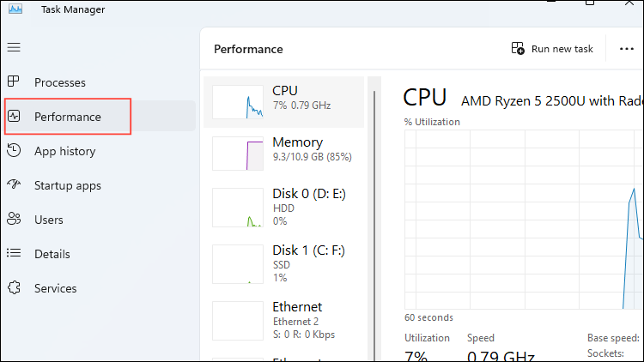
Task: Click the Startup apps gauge icon
Action: pos(13,185)
